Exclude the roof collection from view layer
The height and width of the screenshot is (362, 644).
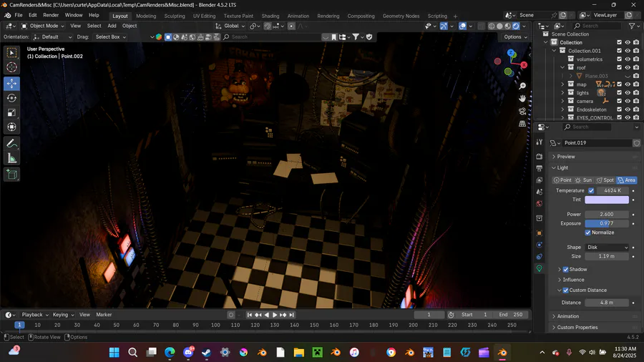(x=620, y=67)
